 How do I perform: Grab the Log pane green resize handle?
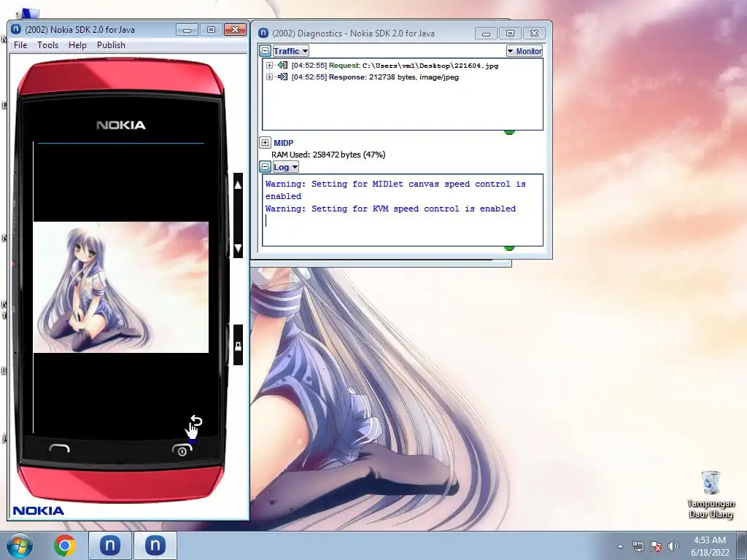tap(509, 248)
